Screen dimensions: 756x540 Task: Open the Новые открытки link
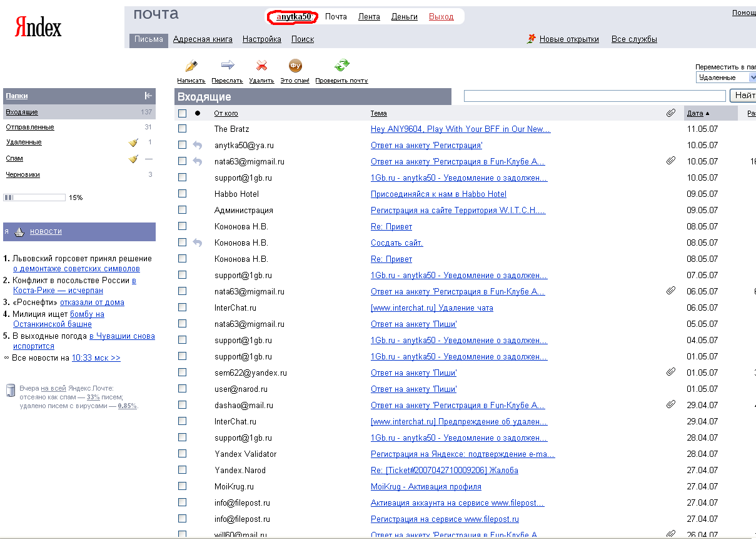tap(569, 39)
